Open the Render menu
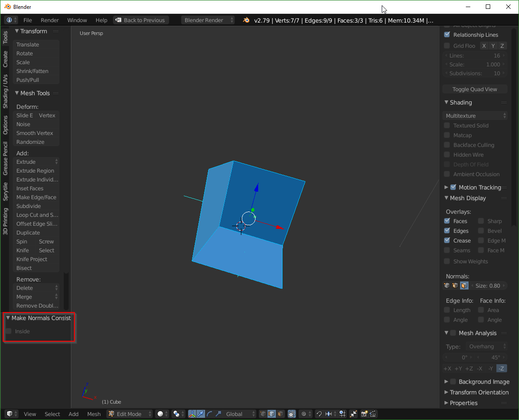This screenshot has width=519, height=420. pos(50,20)
